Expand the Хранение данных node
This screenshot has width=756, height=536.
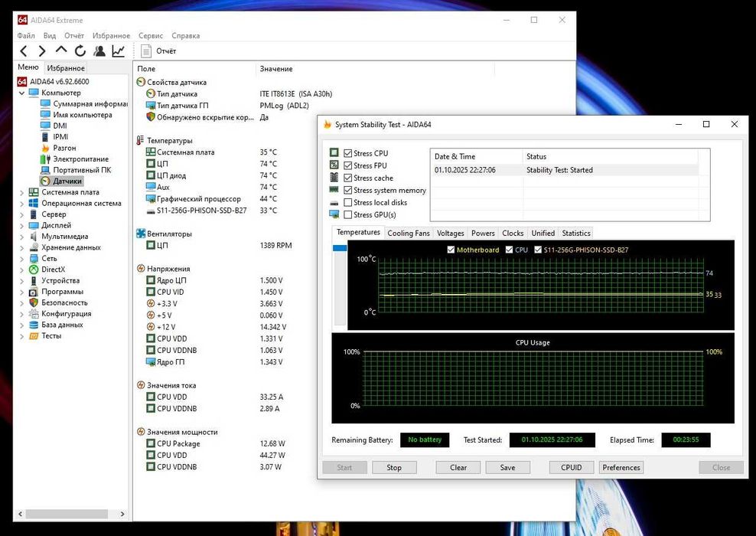(21, 247)
